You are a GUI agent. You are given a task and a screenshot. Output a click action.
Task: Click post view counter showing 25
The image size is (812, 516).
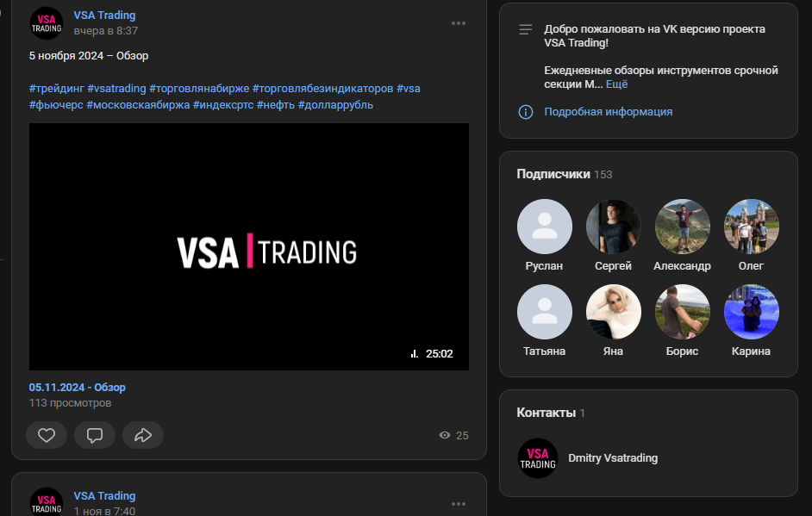coord(453,435)
